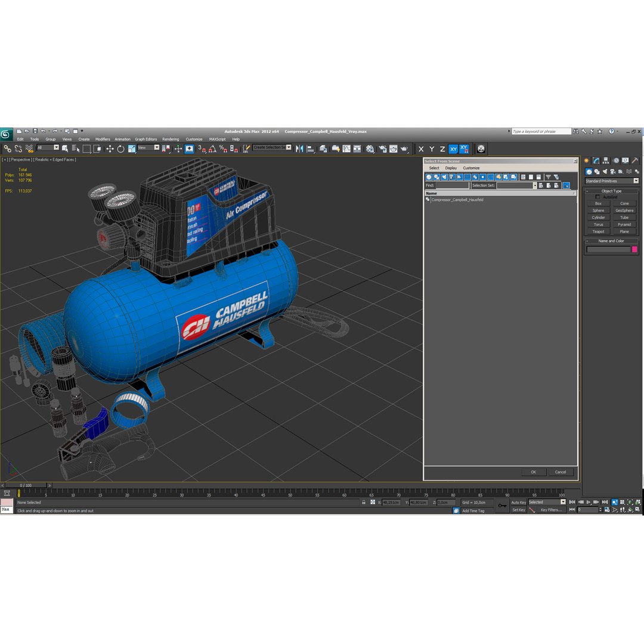Click the Teapot primitive button
This screenshot has width=644, height=644.
pyautogui.click(x=599, y=231)
